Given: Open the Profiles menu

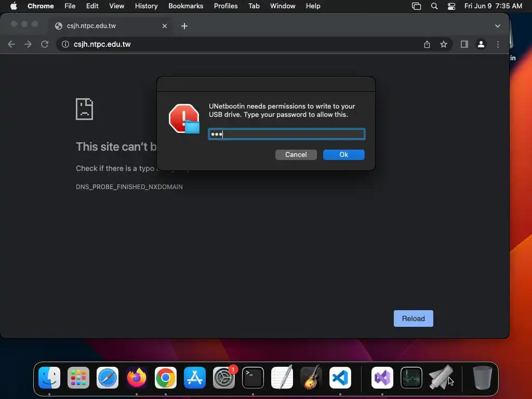Looking at the screenshot, I should pyautogui.click(x=225, y=6).
